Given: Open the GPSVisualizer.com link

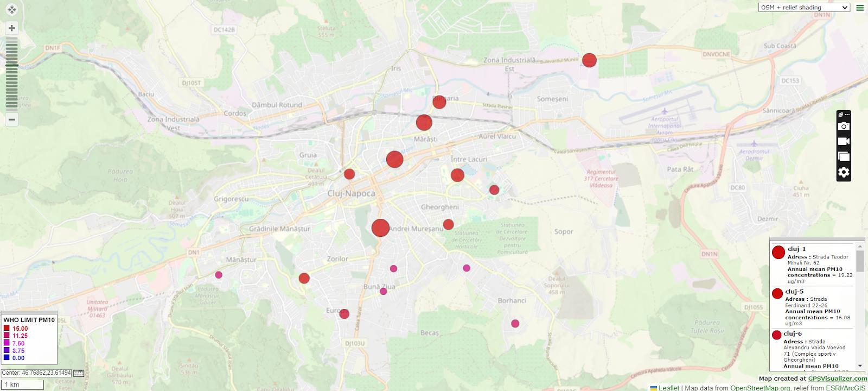Looking at the screenshot, I should pos(837,379).
